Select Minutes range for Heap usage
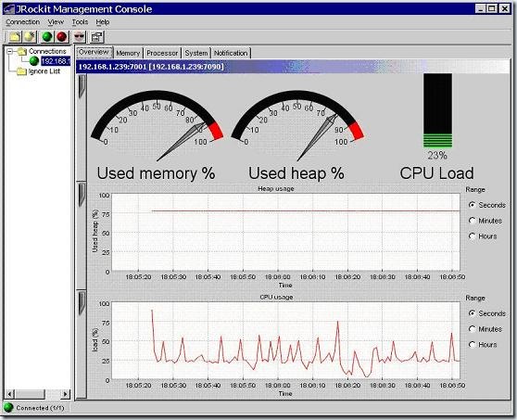Image resolution: width=517 pixels, height=420 pixels. [x=473, y=221]
